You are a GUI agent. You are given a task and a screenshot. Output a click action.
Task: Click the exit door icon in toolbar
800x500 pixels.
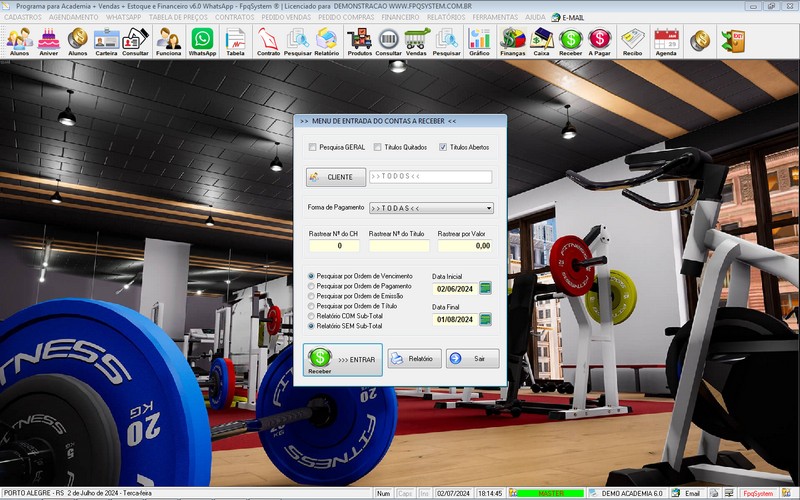(734, 41)
